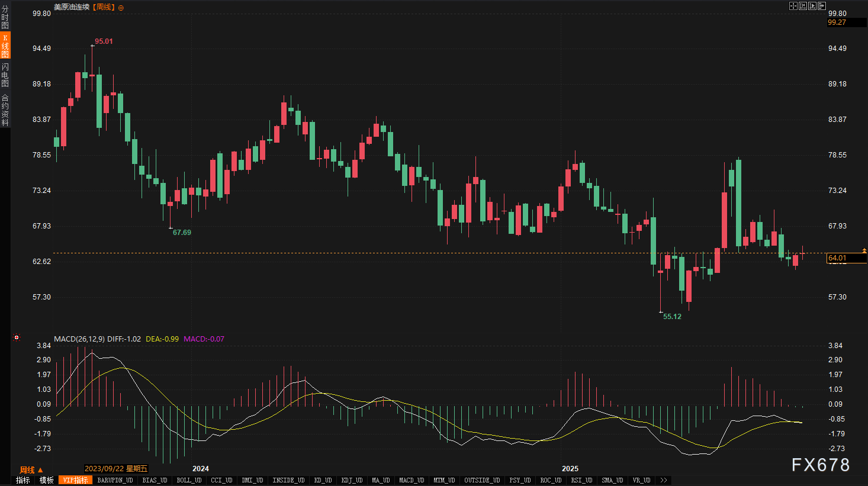Select the 模板 bottom tab

(47, 480)
